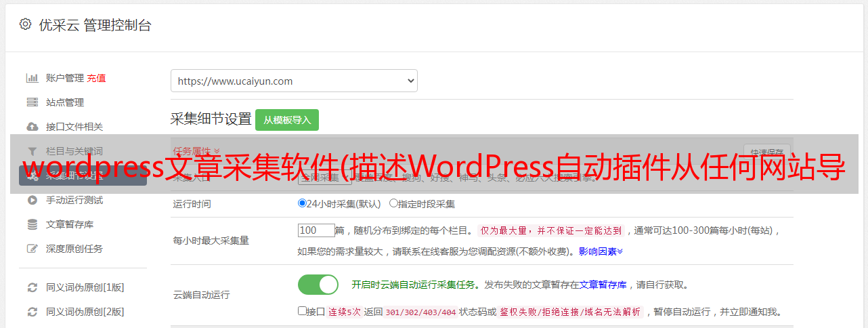
Task: Click the database icon for 文章暂存库
Action: tap(32, 224)
